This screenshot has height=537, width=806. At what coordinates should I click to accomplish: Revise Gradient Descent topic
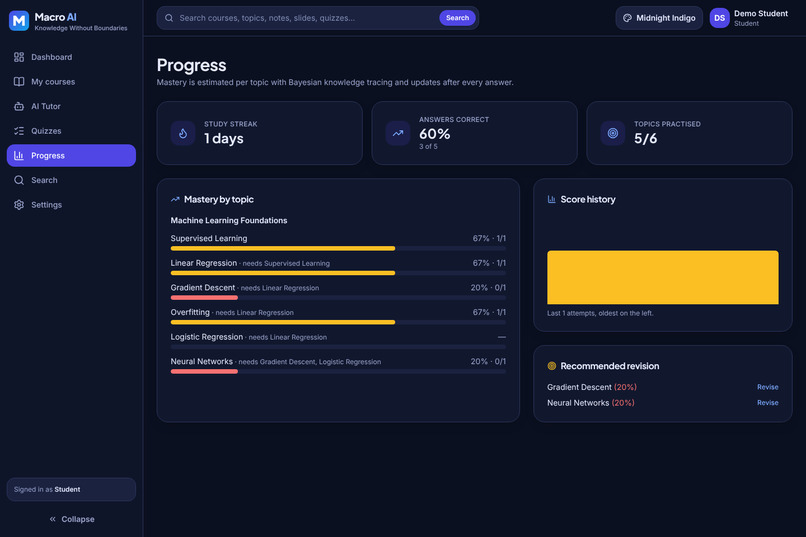pyautogui.click(x=767, y=387)
